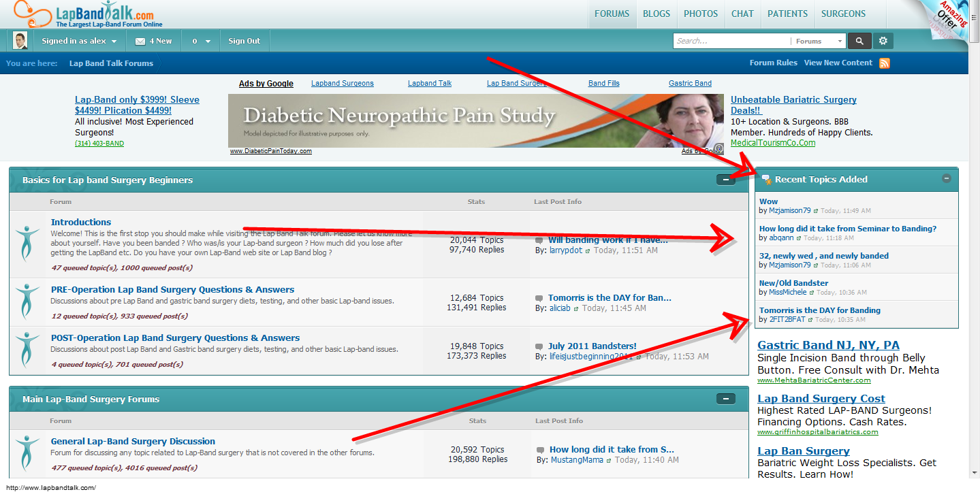Open the PHOTOS tab
Viewport: 980px width, 492px height.
(701, 14)
